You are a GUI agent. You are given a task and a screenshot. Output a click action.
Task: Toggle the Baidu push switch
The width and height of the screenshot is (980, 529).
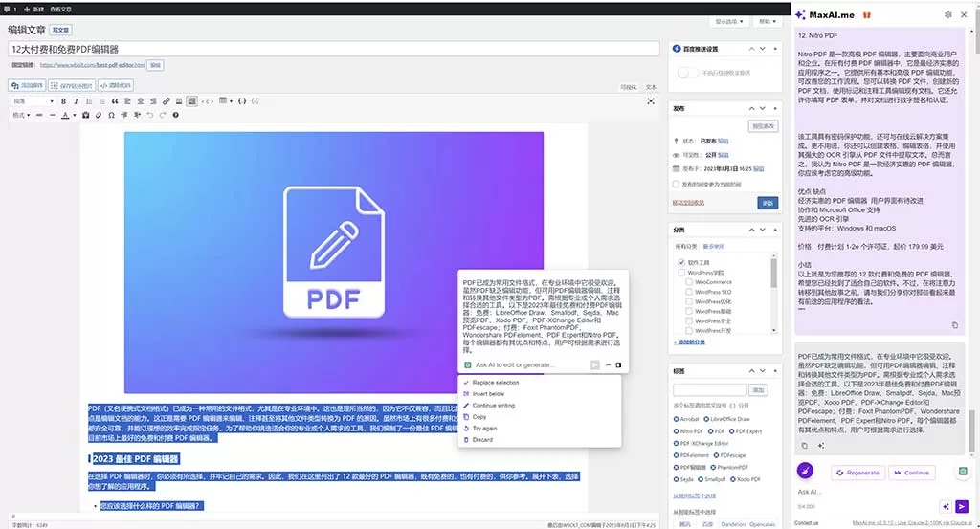[x=688, y=72]
